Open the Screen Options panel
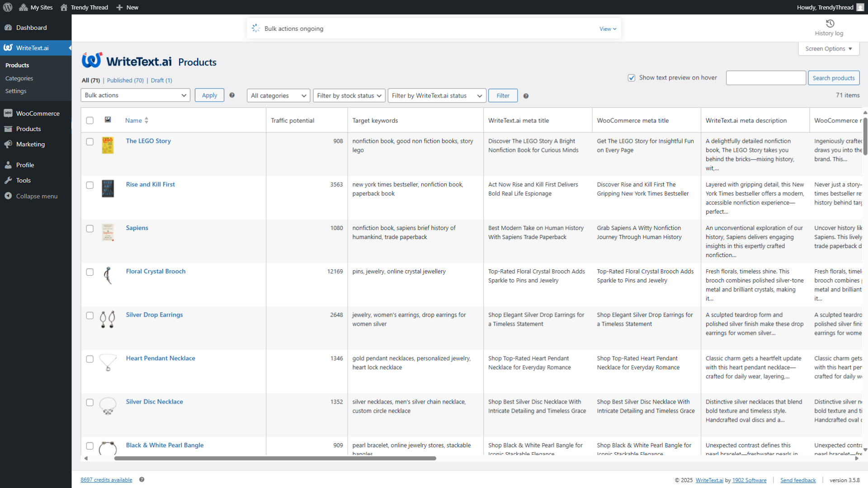868x488 pixels. [829, 48]
